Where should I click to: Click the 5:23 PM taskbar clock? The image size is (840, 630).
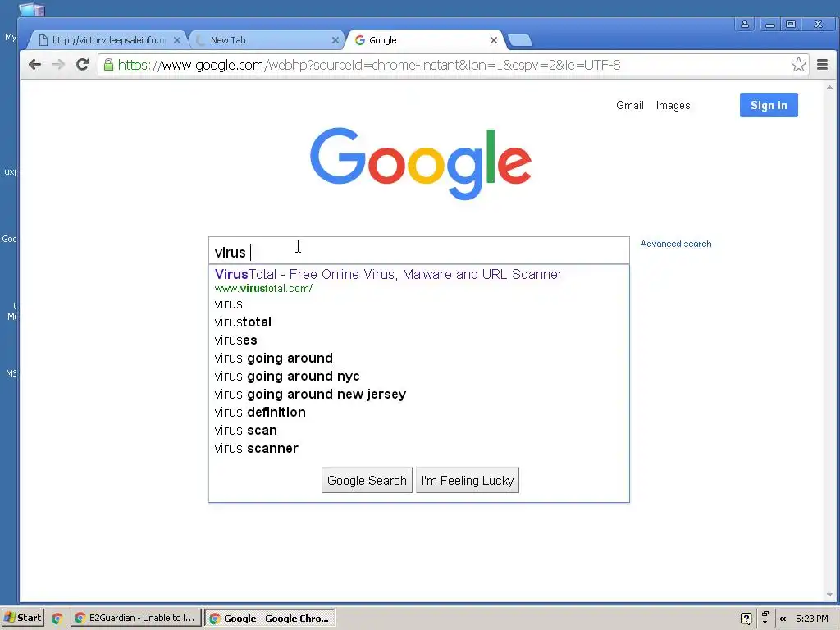pos(812,619)
